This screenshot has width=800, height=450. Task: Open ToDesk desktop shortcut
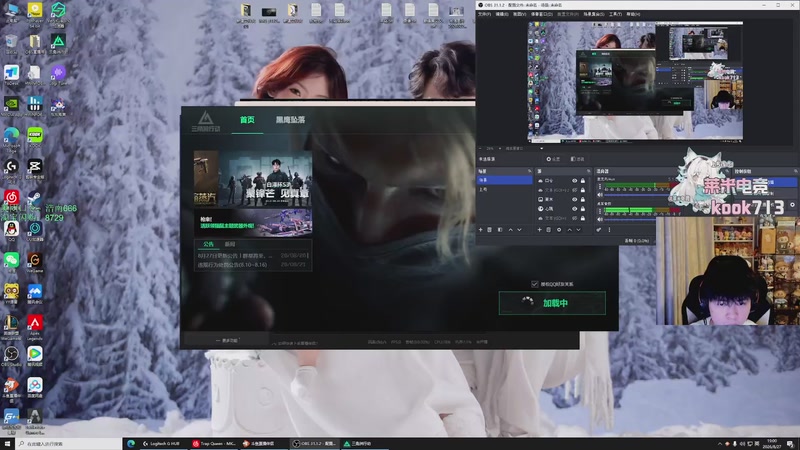(11, 76)
